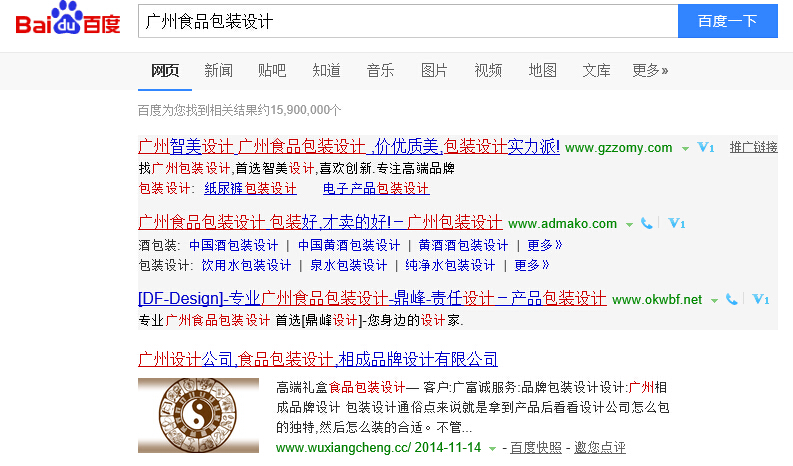The width and height of the screenshot is (793, 466).
Task: Click the 邀您点评 link
Action: pyautogui.click(x=599, y=447)
